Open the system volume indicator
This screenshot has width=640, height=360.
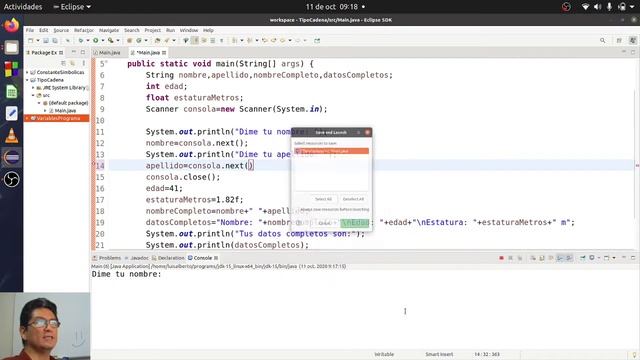[598, 7]
